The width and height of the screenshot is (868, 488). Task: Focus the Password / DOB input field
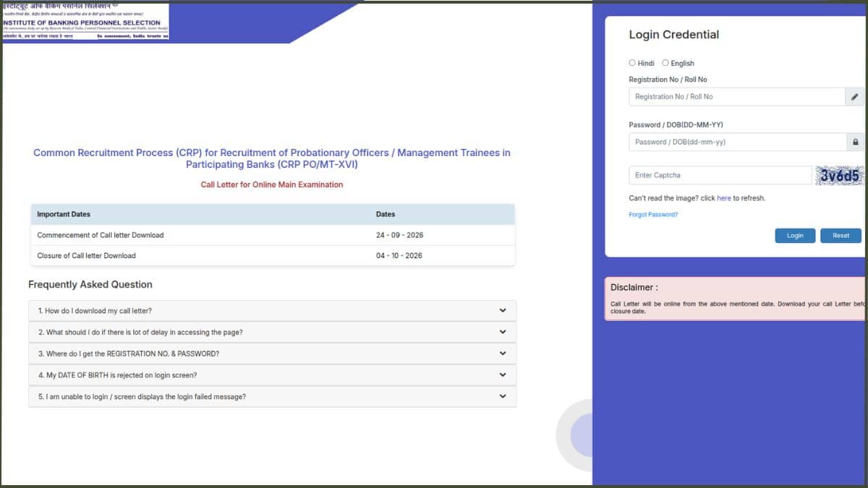(x=736, y=142)
